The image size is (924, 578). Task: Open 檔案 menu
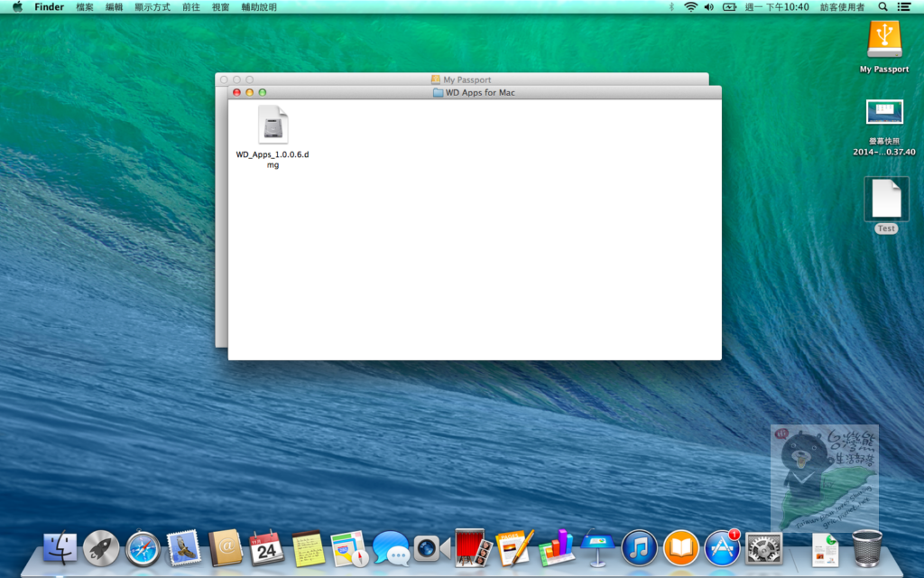click(85, 7)
